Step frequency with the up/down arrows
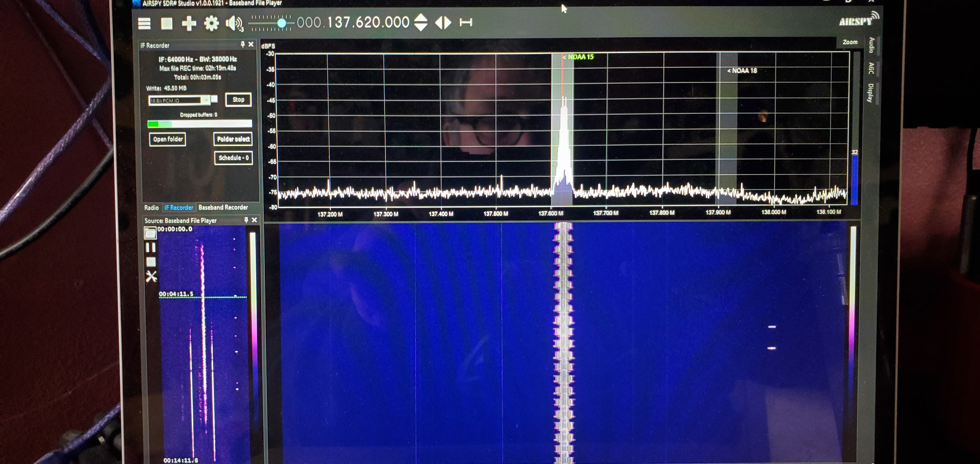Screen dimensions: 980x464 (x=421, y=22)
